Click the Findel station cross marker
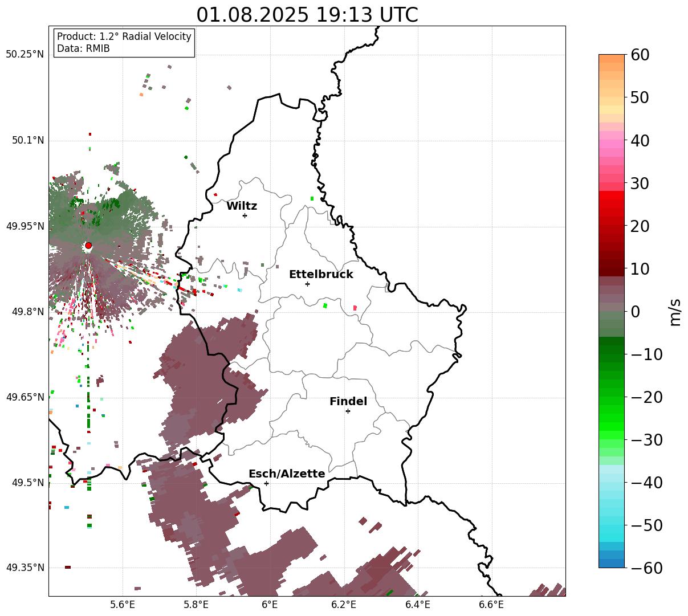688x616 pixels. click(348, 411)
